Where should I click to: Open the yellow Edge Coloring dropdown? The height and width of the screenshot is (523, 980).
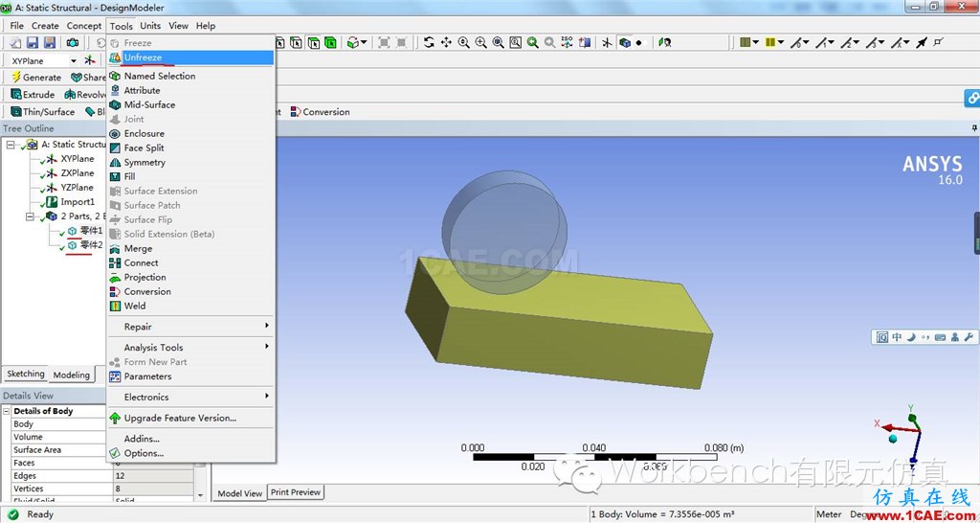click(x=781, y=42)
